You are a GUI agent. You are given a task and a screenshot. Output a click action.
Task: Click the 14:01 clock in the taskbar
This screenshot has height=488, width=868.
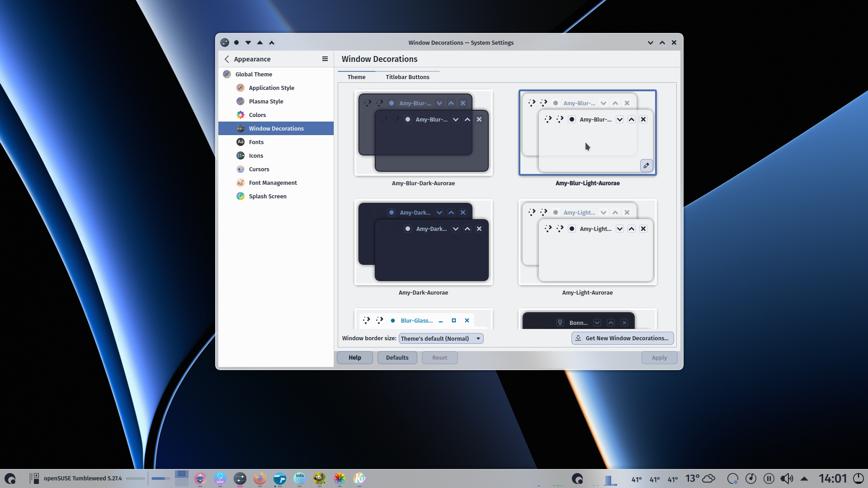click(x=833, y=479)
